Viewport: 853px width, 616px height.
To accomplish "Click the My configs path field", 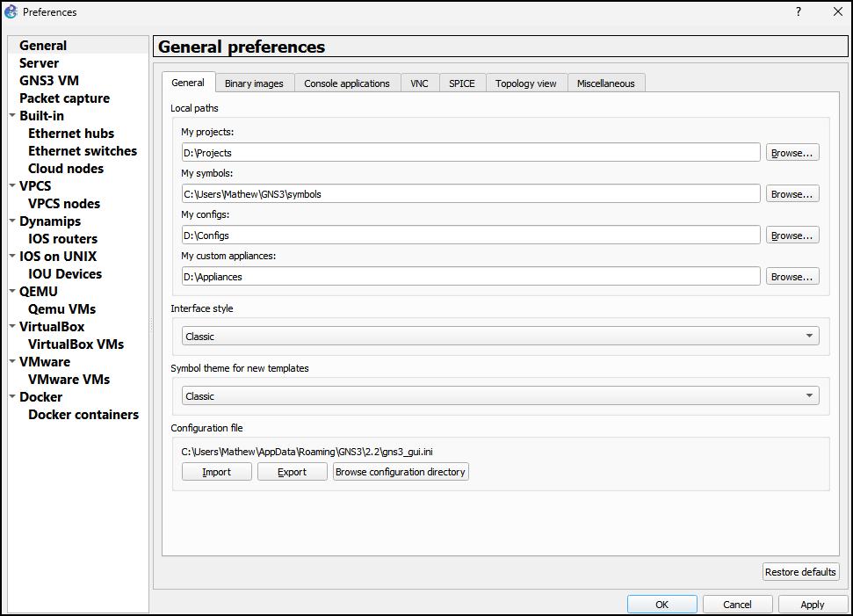I will pyautogui.click(x=471, y=236).
